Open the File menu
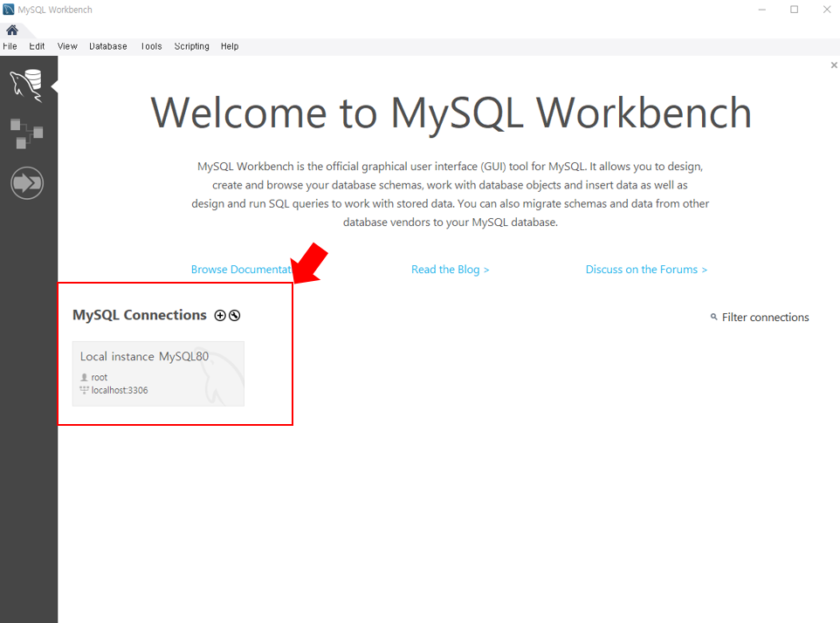 pyautogui.click(x=10, y=46)
